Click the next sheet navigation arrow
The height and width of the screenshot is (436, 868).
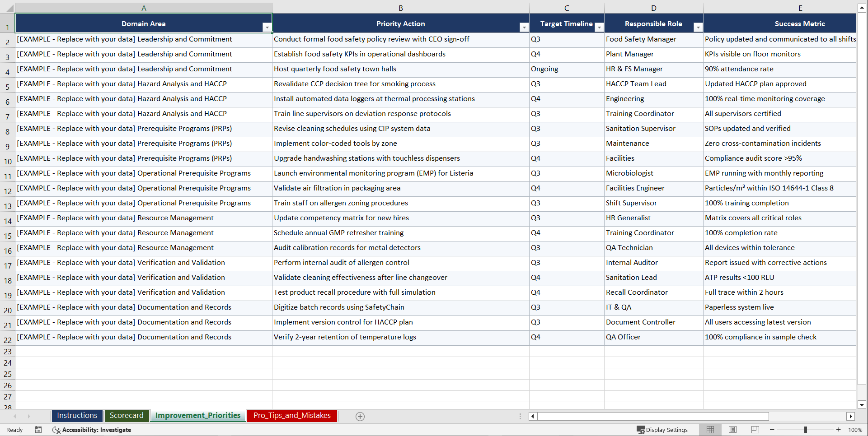[29, 416]
